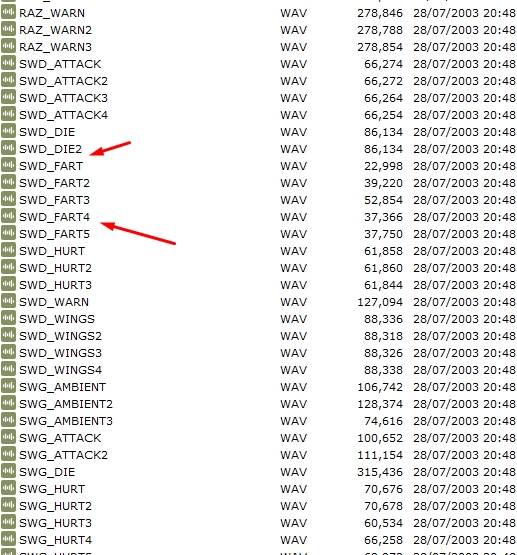Viewport: 517px width, 555px height.
Task: Select the file name SWD_HURT2
Action: (56, 268)
